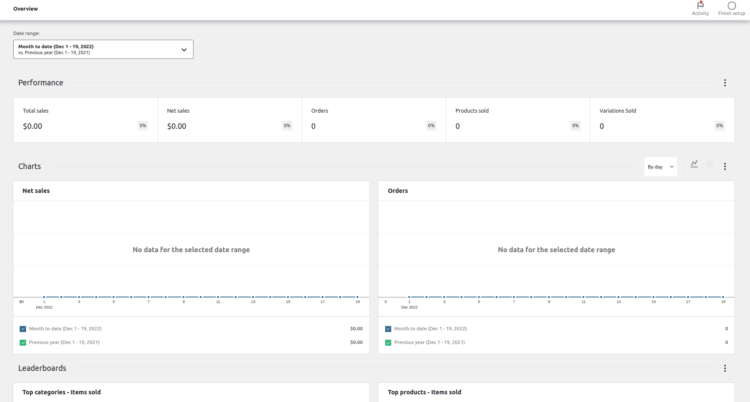Image resolution: width=750 pixels, height=402 pixels.
Task: Open Charts section three-dot menu
Action: click(x=725, y=167)
